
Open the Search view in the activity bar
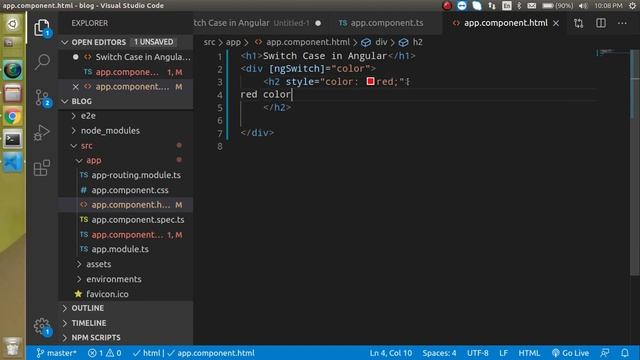pos(42,62)
